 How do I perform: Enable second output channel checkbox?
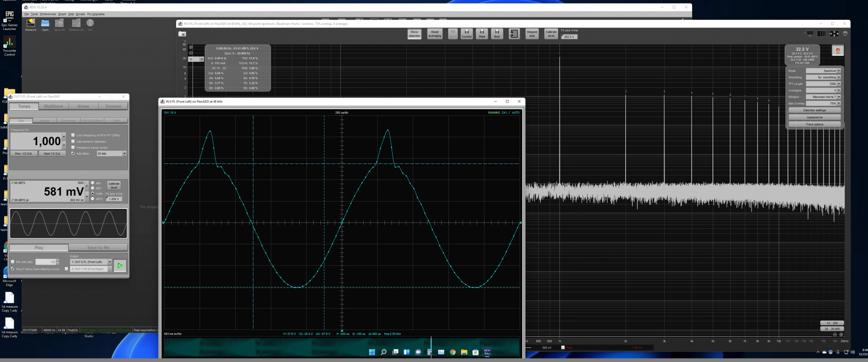[x=66, y=269]
